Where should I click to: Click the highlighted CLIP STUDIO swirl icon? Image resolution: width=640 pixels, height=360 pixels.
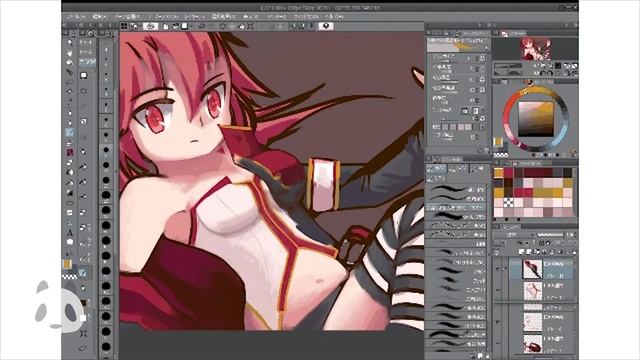point(150,26)
